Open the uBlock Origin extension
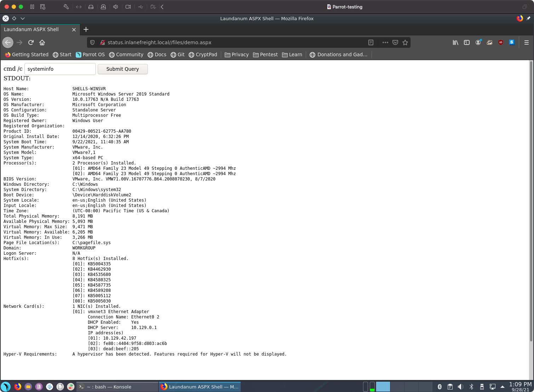Image resolution: width=534 pixels, height=392 pixels. coord(501,42)
